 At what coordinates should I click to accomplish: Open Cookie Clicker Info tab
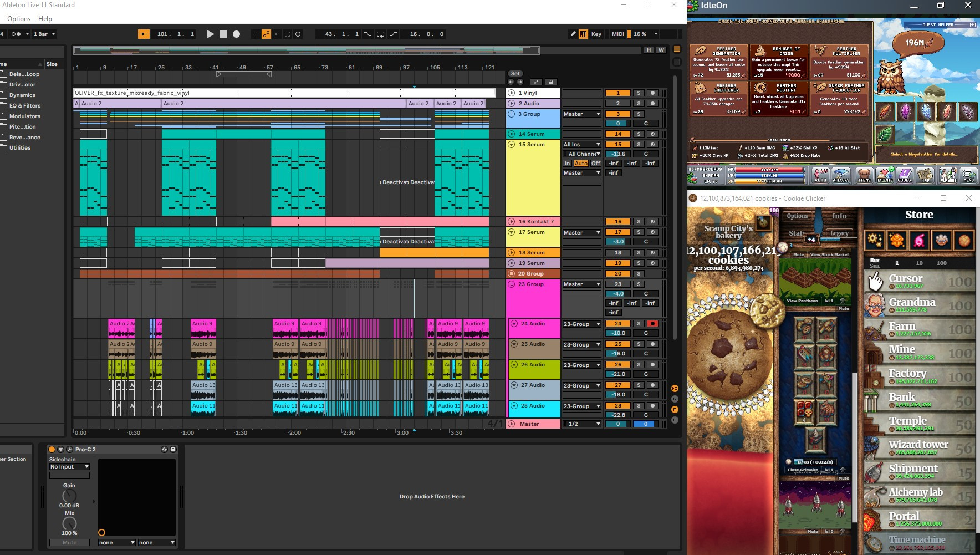tap(839, 216)
